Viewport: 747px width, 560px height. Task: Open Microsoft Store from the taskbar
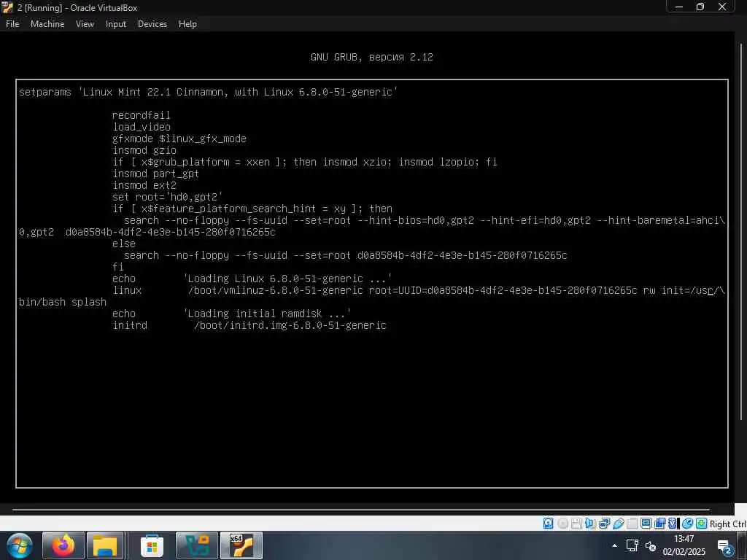(152, 545)
